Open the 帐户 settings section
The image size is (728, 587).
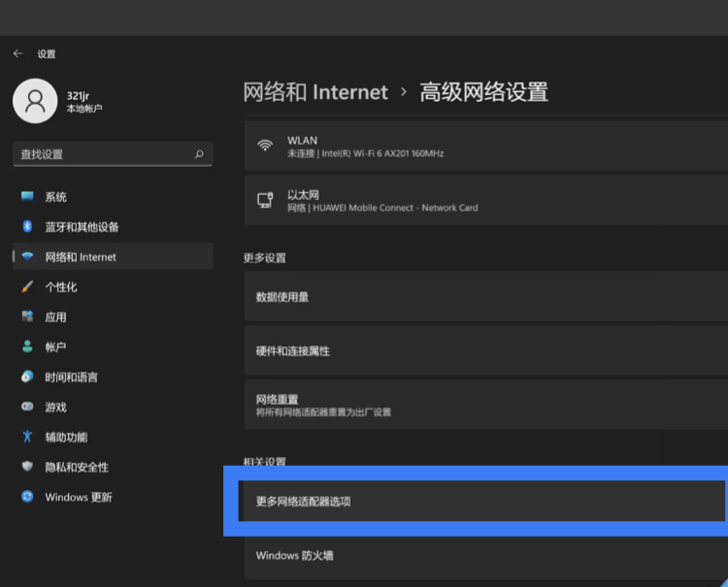(x=113, y=346)
